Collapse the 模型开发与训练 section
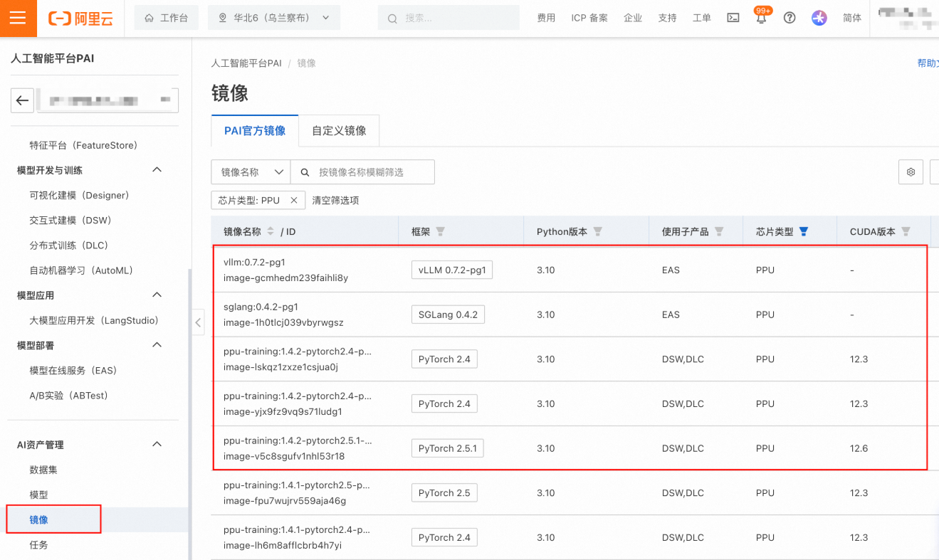Viewport: 939px width, 560px height. pos(157,169)
